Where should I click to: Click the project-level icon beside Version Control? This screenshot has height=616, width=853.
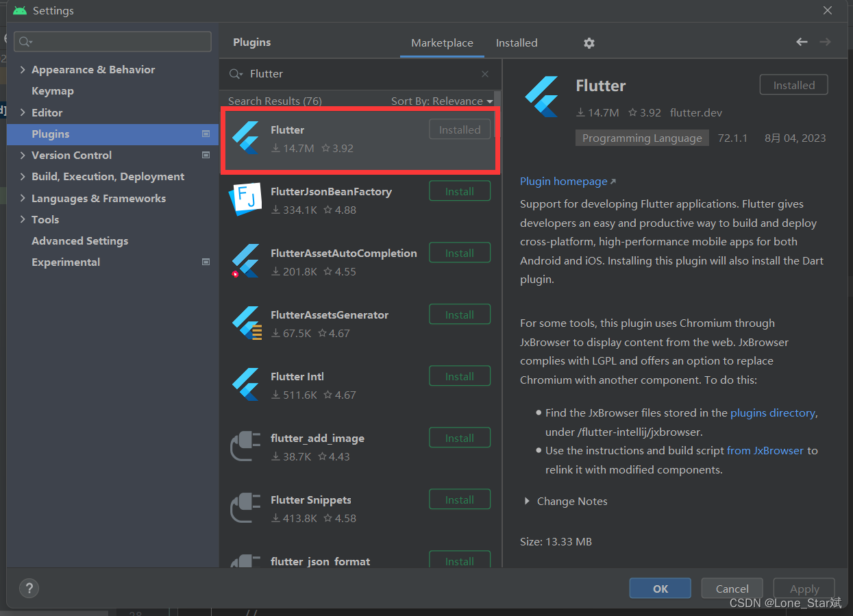(206, 155)
